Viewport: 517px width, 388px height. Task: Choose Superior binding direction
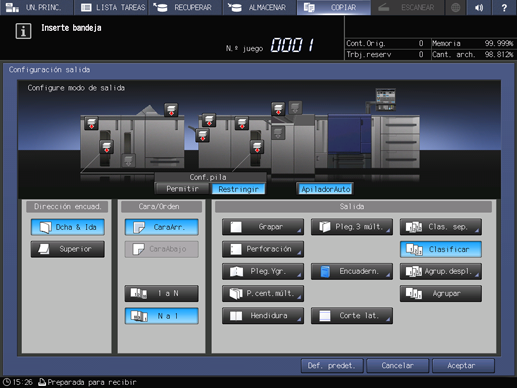point(68,249)
